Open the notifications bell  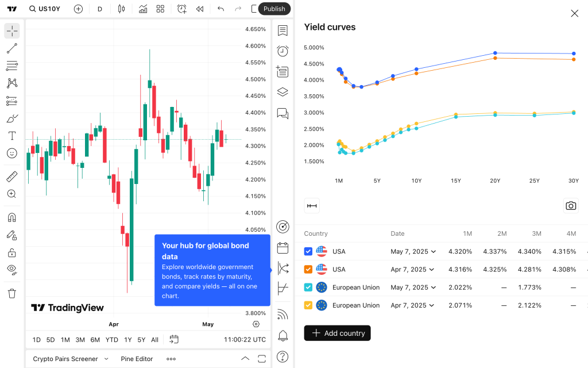pos(283,335)
